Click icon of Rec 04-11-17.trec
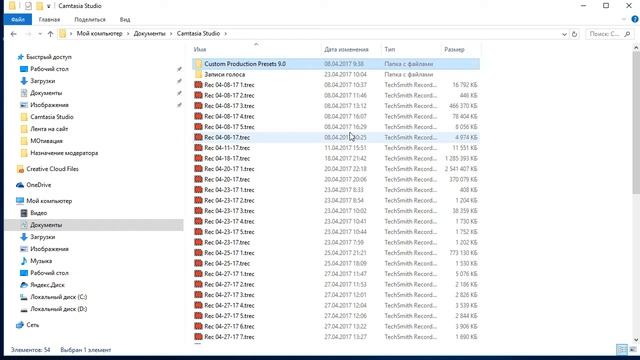This screenshot has height=360, width=640. point(198,148)
